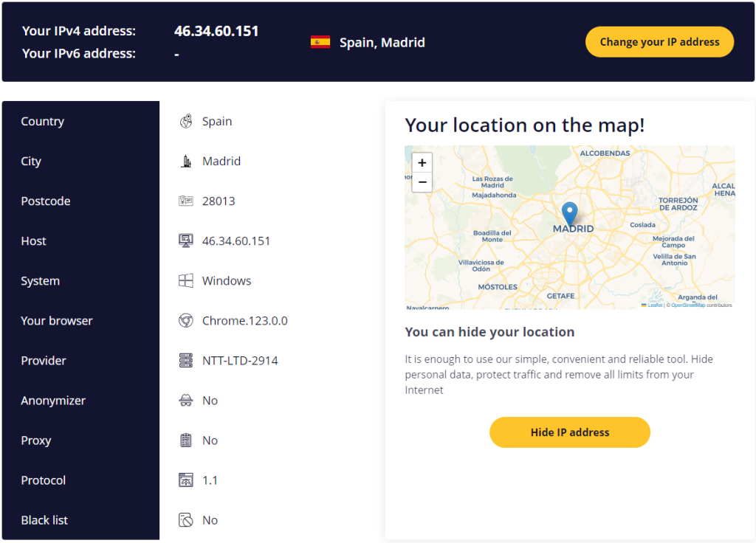The height and width of the screenshot is (543, 756).
Task: Click the ALCOBENDAS label on the map
Action: pos(605,153)
